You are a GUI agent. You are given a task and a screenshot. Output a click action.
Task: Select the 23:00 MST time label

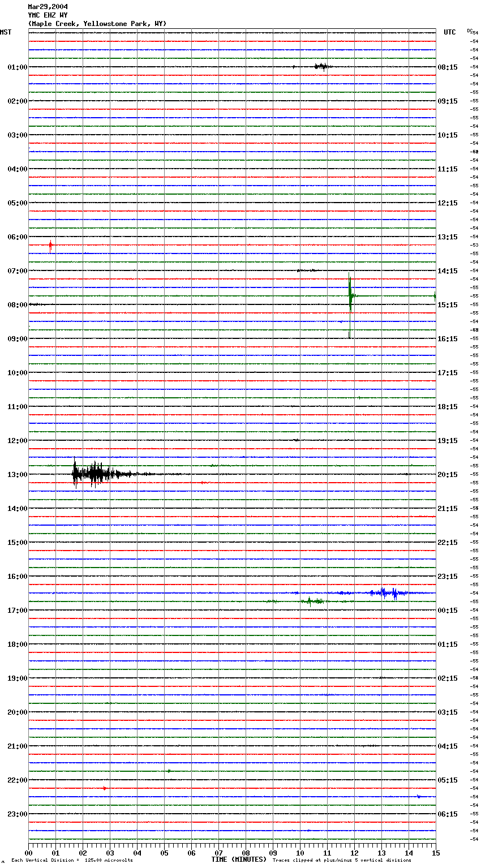click(x=18, y=814)
